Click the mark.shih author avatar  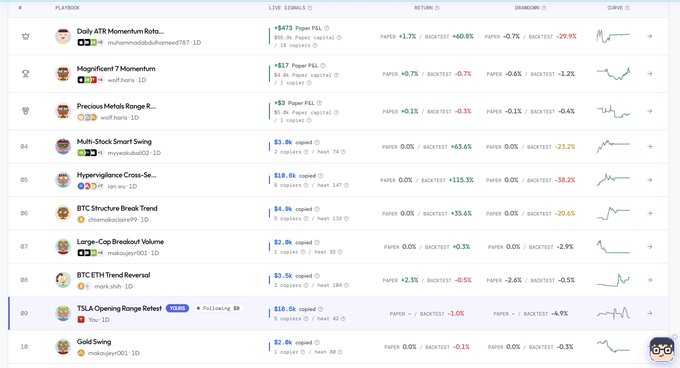[63, 280]
